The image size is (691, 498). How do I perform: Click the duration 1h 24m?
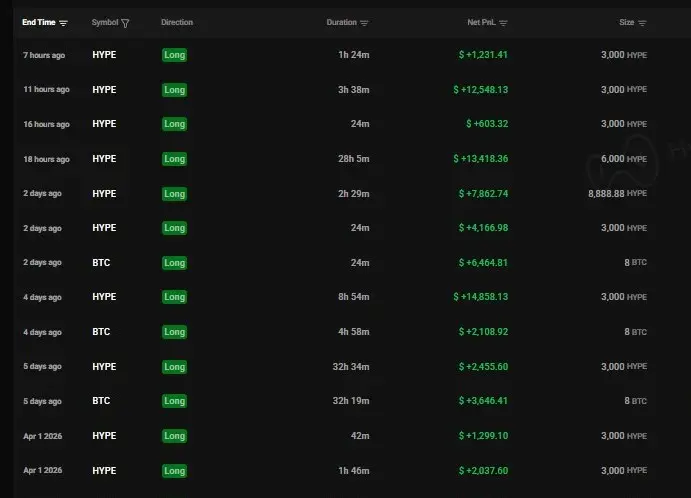pyautogui.click(x=353, y=55)
